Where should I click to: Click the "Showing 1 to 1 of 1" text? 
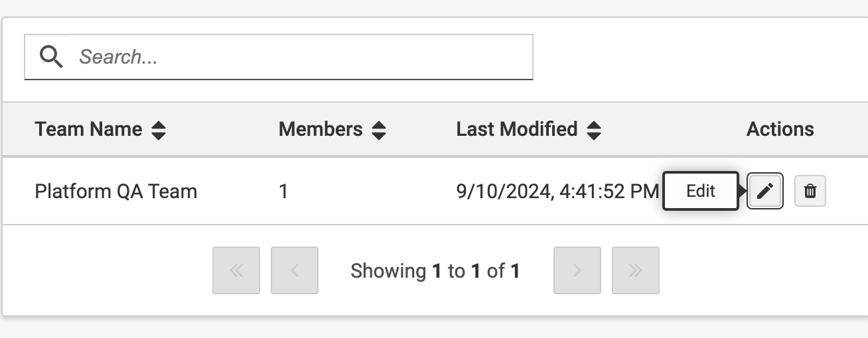point(435,270)
